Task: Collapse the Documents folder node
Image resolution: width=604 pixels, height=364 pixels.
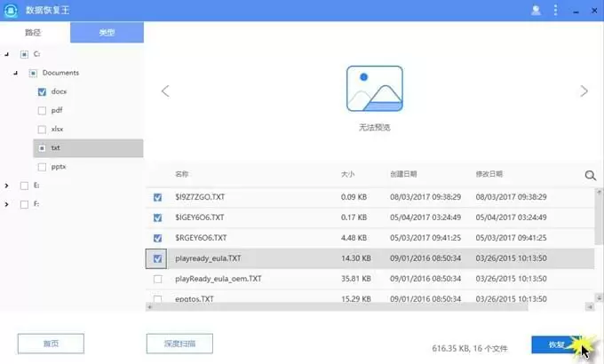Action: pos(15,73)
